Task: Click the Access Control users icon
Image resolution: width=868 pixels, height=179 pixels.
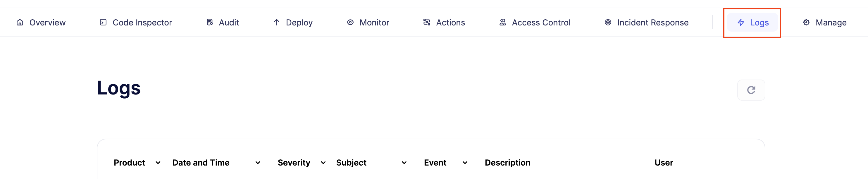Action: [503, 22]
